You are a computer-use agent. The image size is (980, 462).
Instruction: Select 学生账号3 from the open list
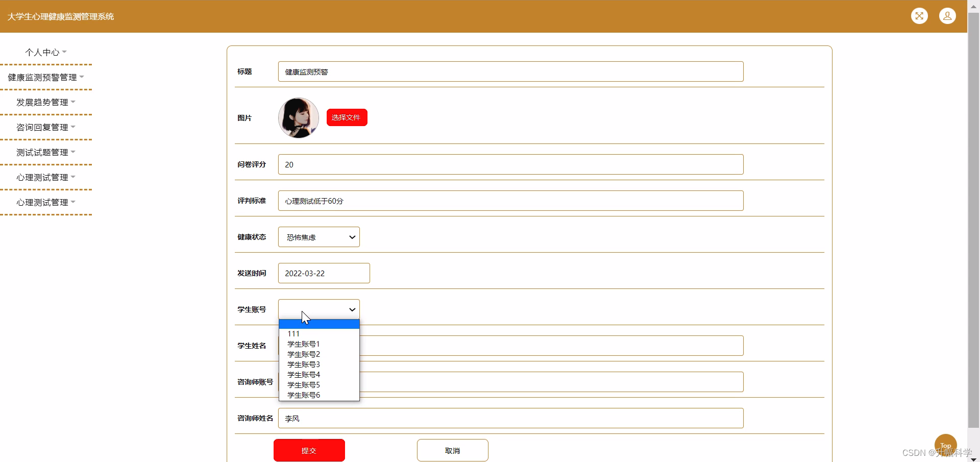(303, 364)
